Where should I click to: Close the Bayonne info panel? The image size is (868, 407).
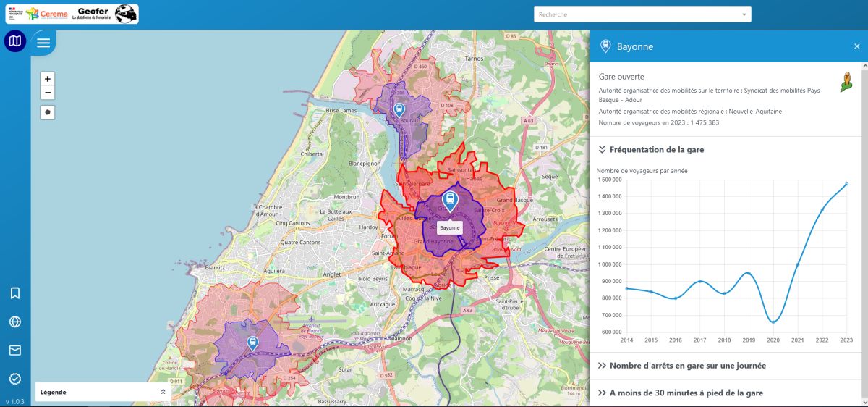857,46
